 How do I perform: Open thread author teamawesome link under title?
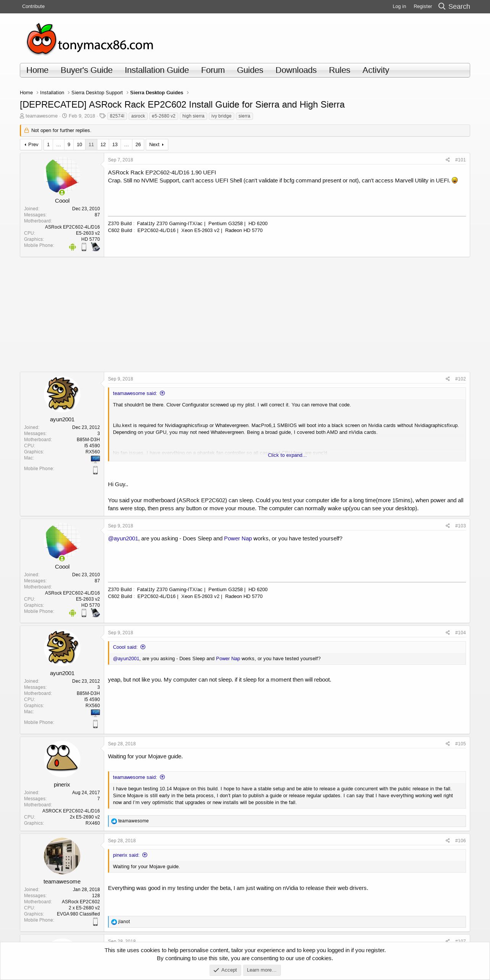pyautogui.click(x=42, y=116)
